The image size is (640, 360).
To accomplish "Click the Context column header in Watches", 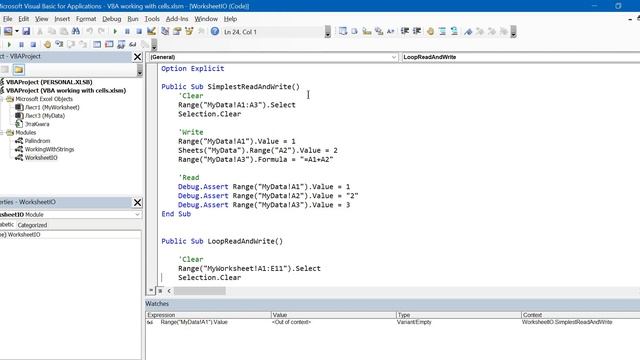I will (581, 315).
